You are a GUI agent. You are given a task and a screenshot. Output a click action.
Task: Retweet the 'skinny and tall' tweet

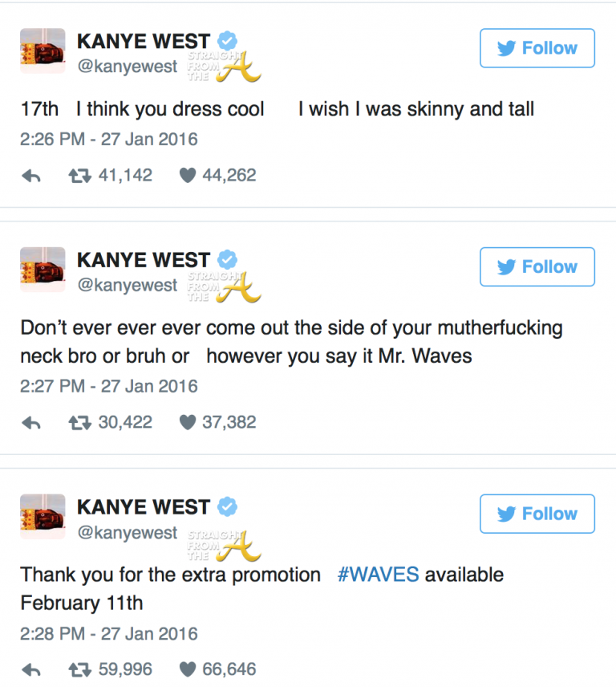[x=79, y=175]
